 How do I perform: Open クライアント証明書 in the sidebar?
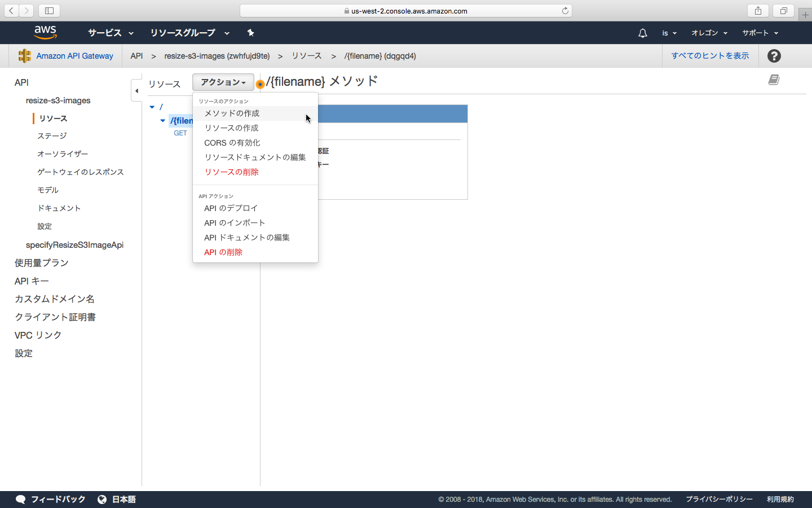tap(55, 317)
